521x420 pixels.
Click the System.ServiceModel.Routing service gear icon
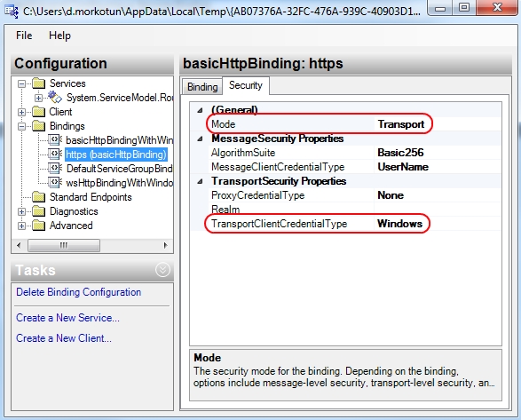(x=55, y=97)
